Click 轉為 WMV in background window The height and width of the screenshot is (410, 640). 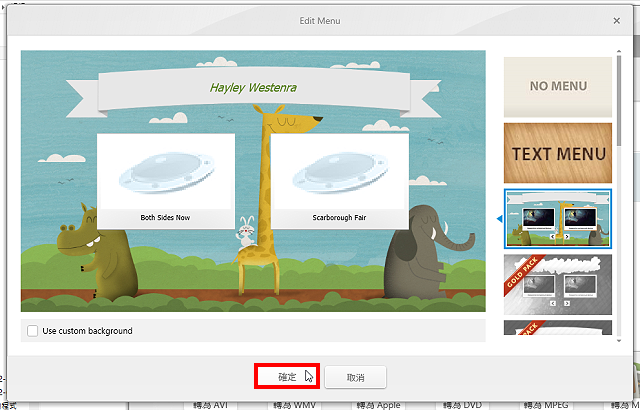tap(294, 406)
